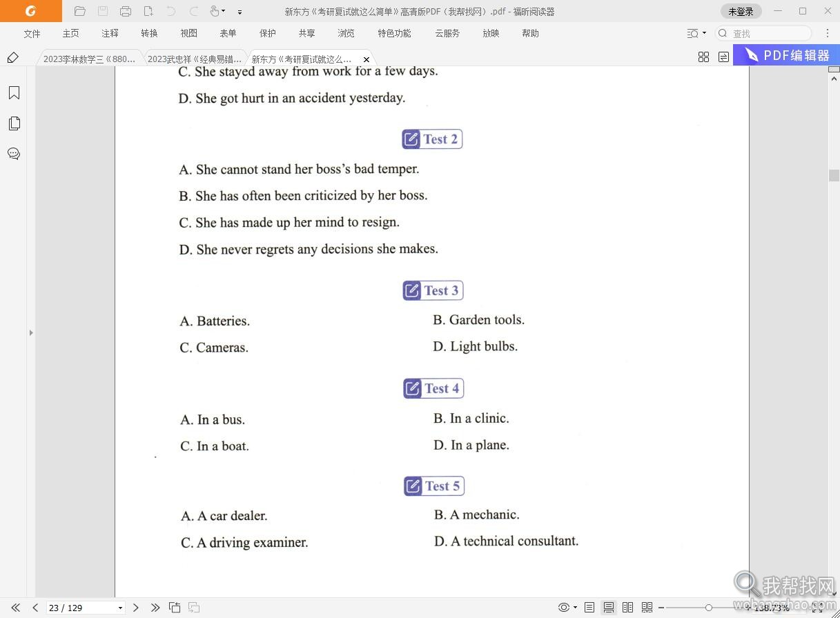Screen dimensions: 840x618
Task: Open the 表单 tab
Action: click(228, 33)
